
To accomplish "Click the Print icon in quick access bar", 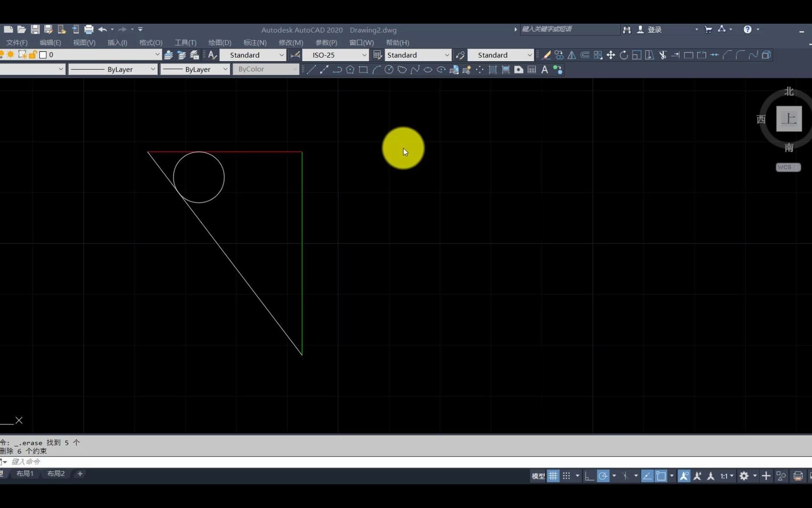I will (88, 30).
